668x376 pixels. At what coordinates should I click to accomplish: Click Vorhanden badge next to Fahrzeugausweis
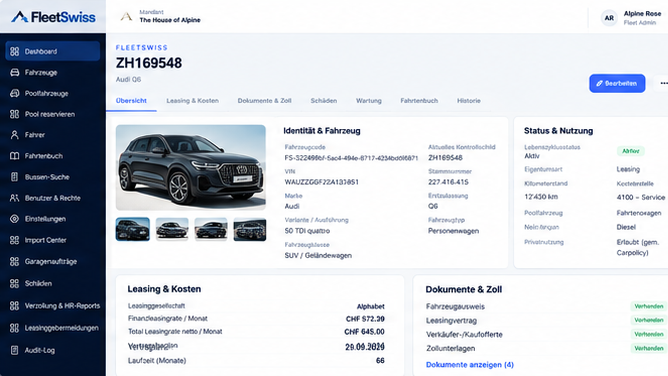tap(648, 307)
